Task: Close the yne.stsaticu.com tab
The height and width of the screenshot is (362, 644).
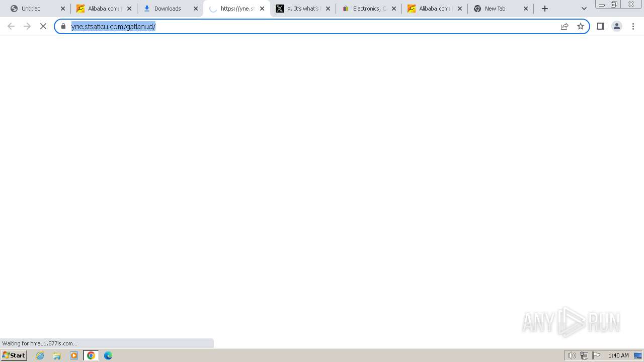Action: (262, 9)
